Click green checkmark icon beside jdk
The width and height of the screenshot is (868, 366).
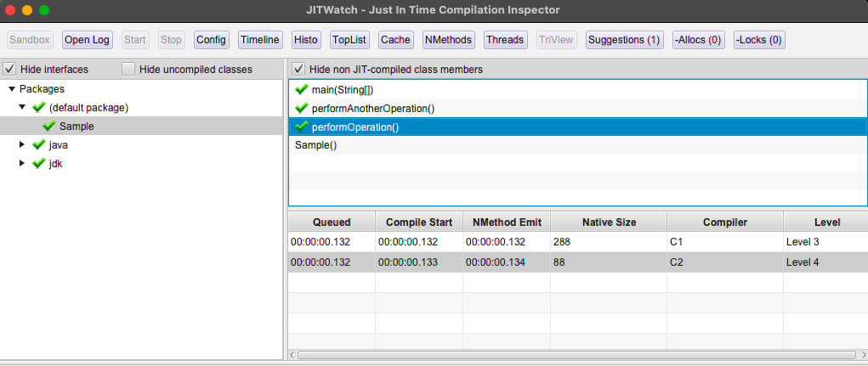click(x=39, y=163)
